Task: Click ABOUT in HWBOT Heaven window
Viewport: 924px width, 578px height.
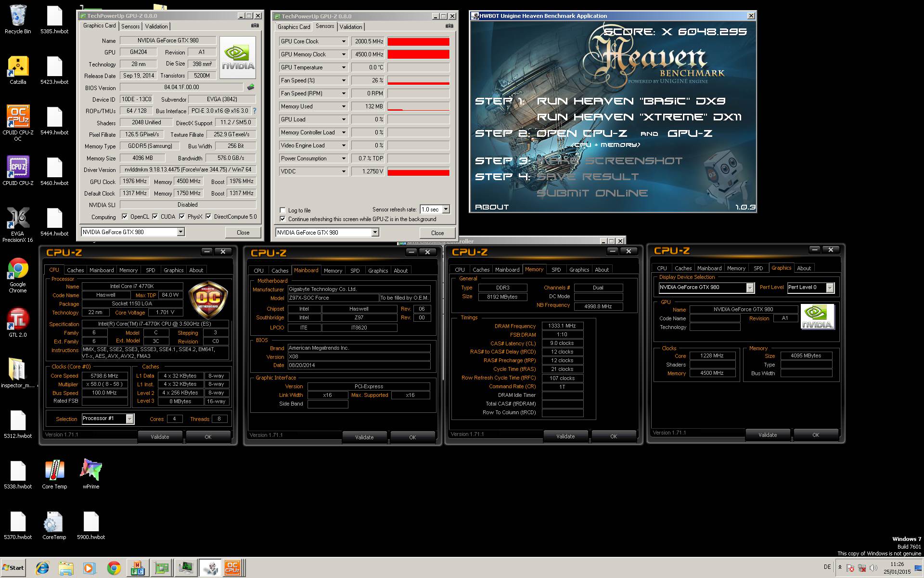Action: coord(492,207)
